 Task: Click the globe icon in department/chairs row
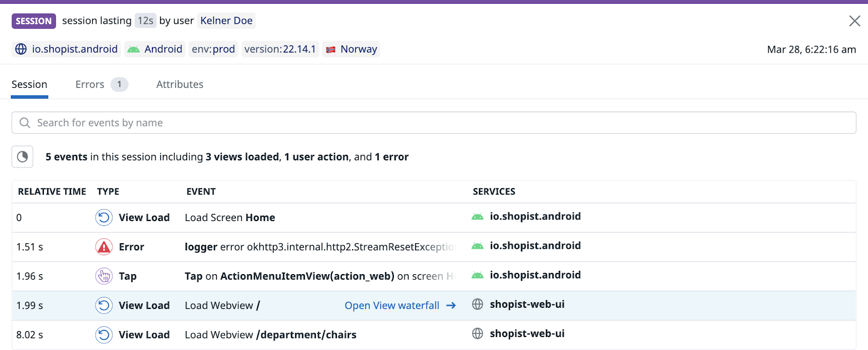(x=477, y=334)
